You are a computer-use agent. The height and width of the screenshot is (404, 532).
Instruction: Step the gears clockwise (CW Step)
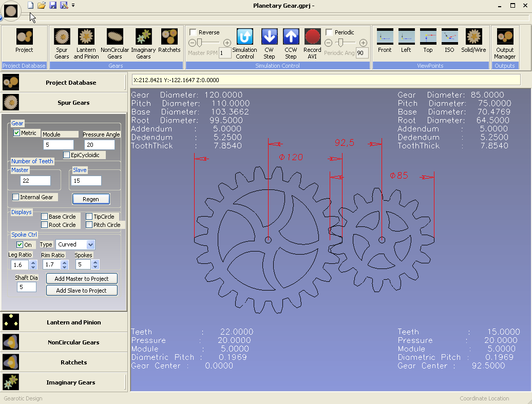(x=270, y=44)
